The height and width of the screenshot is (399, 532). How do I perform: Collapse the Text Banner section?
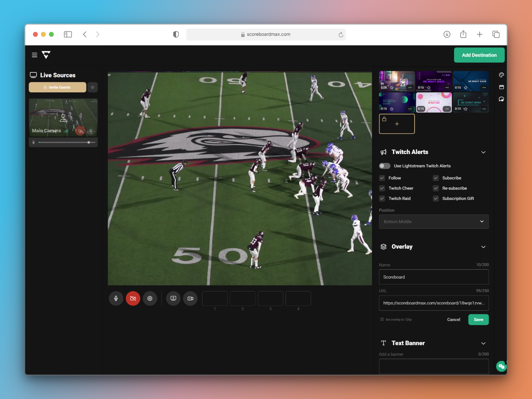(483, 343)
